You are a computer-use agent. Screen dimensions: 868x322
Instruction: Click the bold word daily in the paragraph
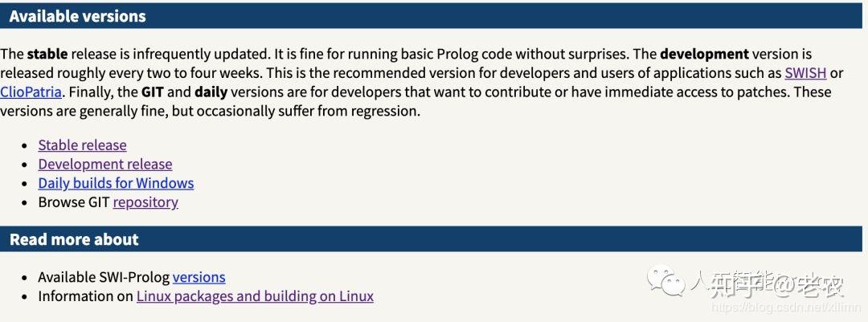coord(211,92)
